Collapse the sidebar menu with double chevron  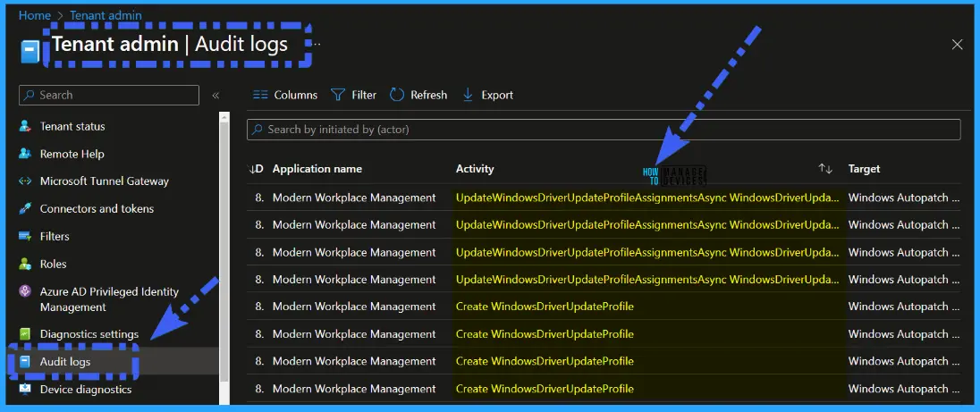pos(215,96)
